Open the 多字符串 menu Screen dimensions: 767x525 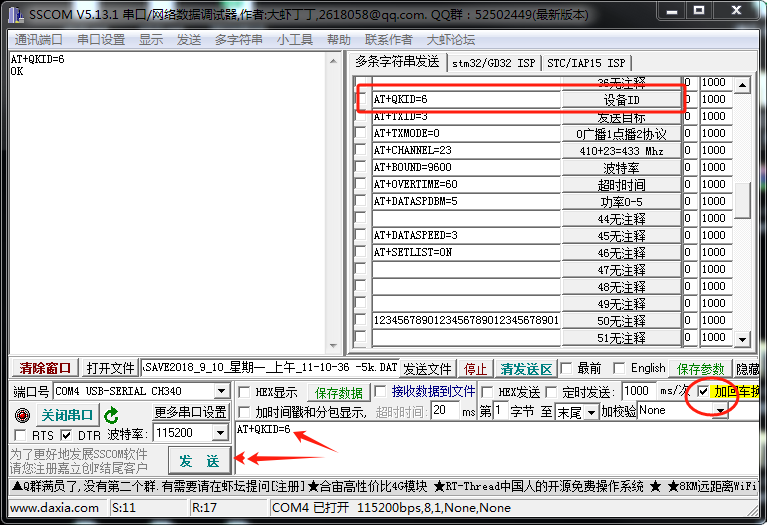(239, 40)
